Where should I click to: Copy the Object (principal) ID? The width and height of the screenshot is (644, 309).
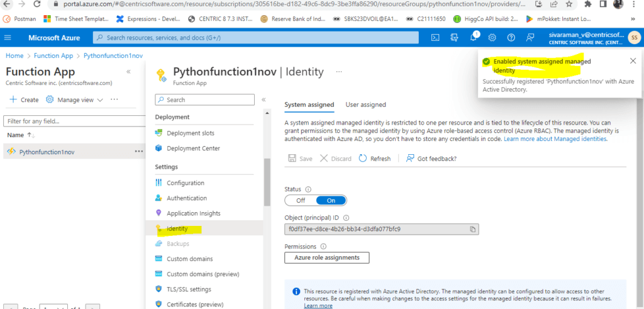(473, 229)
